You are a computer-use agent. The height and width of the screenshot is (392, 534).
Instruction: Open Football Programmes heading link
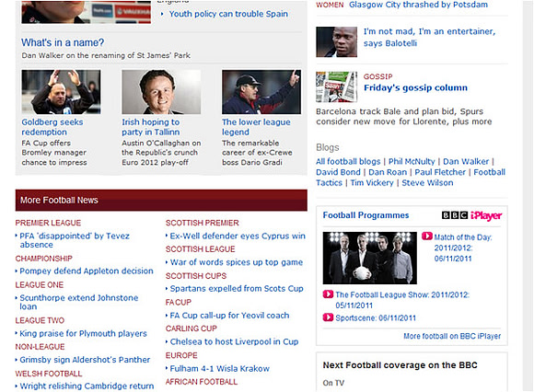click(366, 215)
